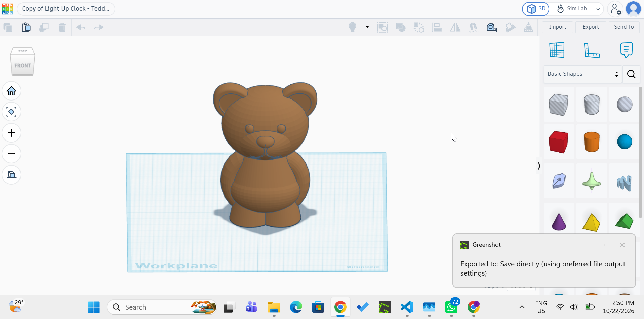This screenshot has width=644, height=319.
Task: Click the Zoom out minus button
Action: tap(11, 154)
